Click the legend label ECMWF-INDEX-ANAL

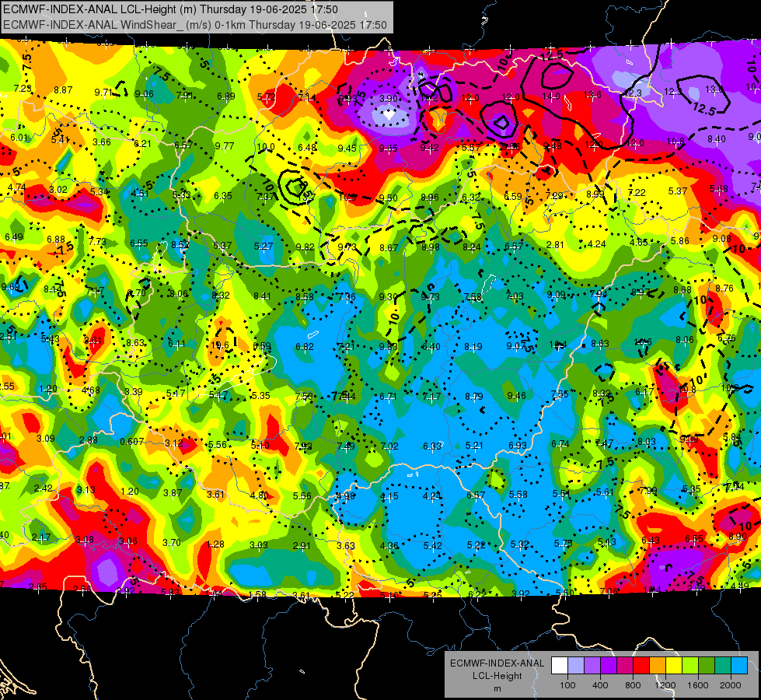[497, 663]
